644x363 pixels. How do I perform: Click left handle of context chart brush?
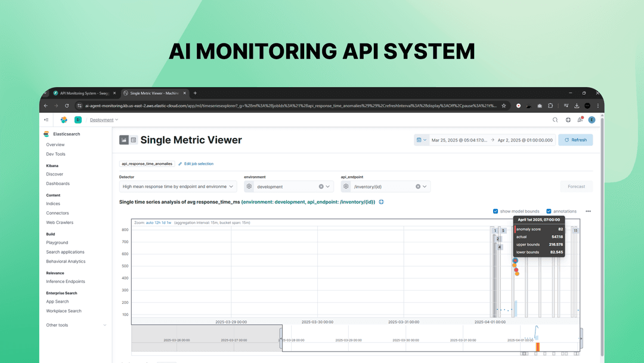(281, 338)
